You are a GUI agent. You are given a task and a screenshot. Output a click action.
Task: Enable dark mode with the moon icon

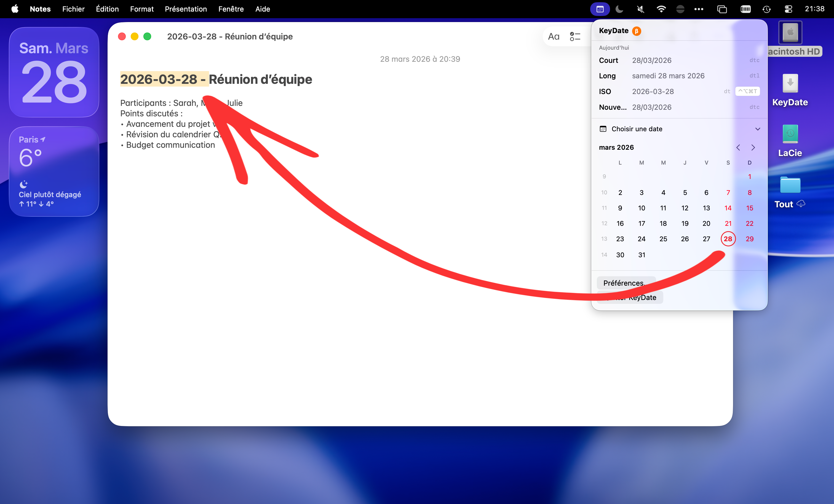pos(619,9)
